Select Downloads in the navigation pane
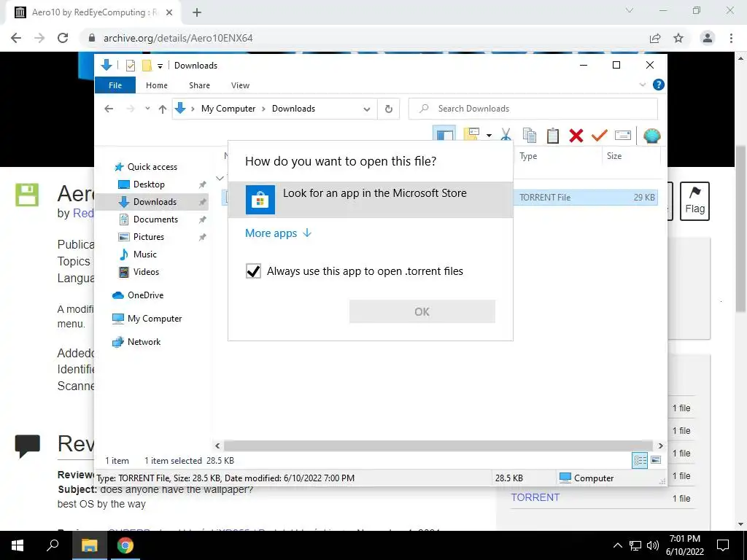Viewport: 747px width, 560px height. point(152,202)
